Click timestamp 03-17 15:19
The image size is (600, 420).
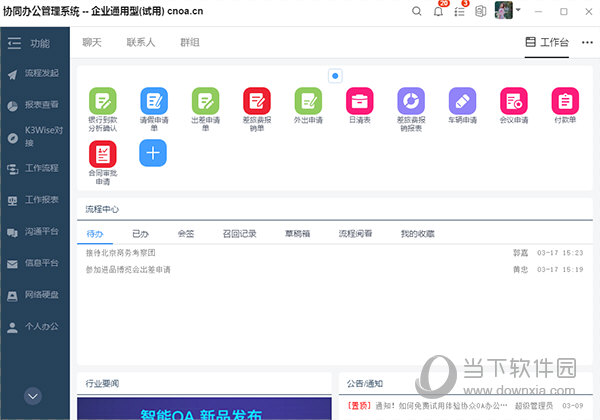tap(560, 270)
